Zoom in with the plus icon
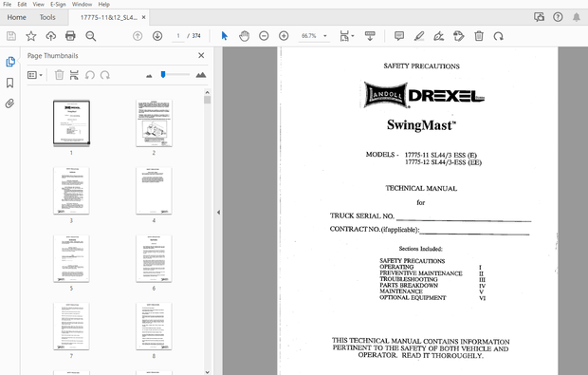Viewport: 588px width, 375px height. [284, 36]
